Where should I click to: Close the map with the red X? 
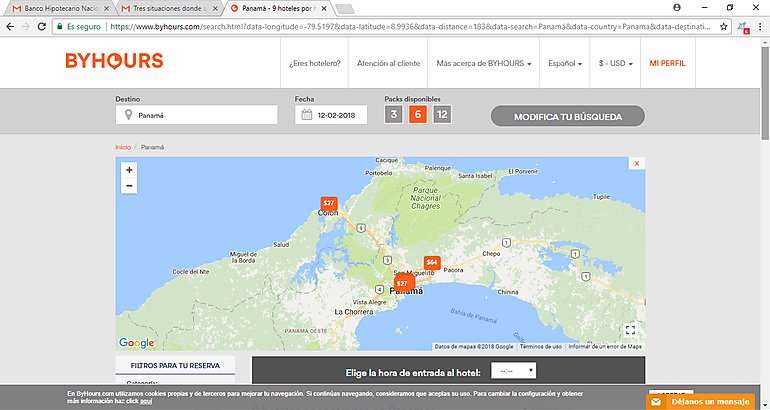[x=636, y=164]
